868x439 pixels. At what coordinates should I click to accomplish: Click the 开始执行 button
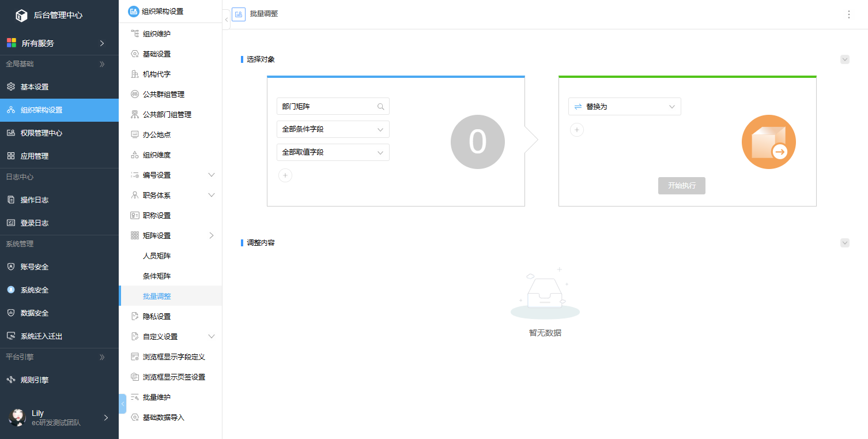tap(682, 186)
